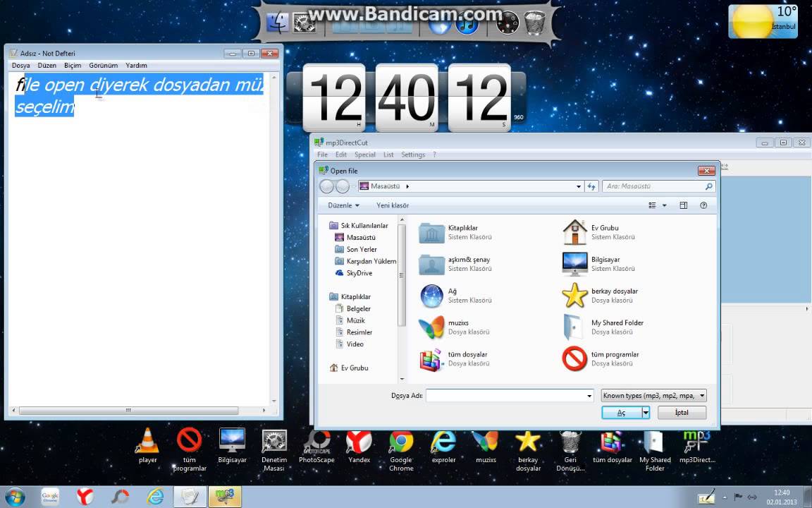This screenshot has width=812, height=508.
Task: Open the exproler desktop shortcut
Action: point(444,446)
